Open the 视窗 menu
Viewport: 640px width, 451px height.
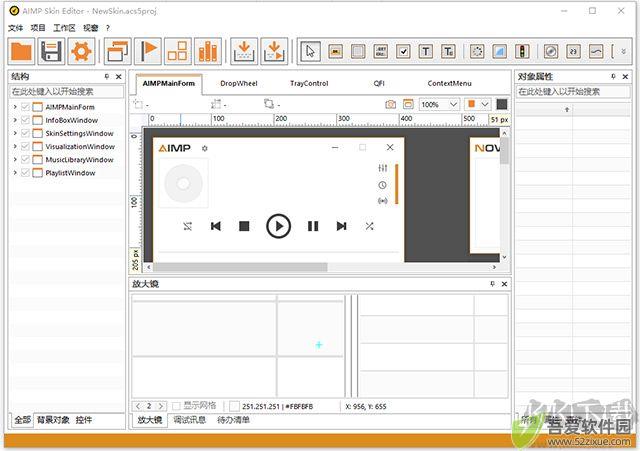click(x=91, y=28)
